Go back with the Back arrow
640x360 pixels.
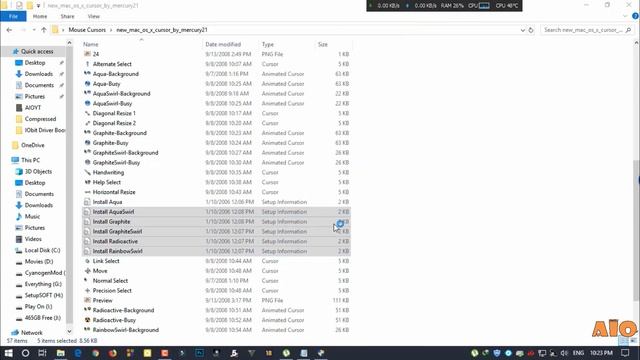click(9, 30)
